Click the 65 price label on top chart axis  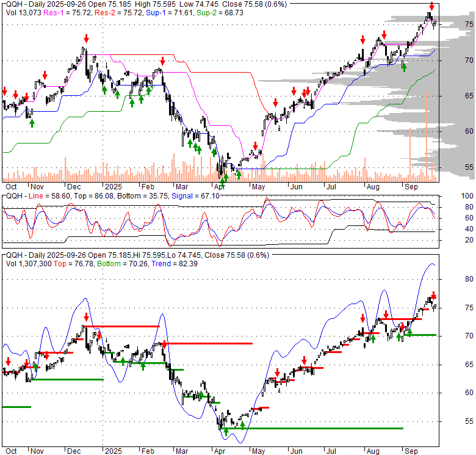coord(469,96)
